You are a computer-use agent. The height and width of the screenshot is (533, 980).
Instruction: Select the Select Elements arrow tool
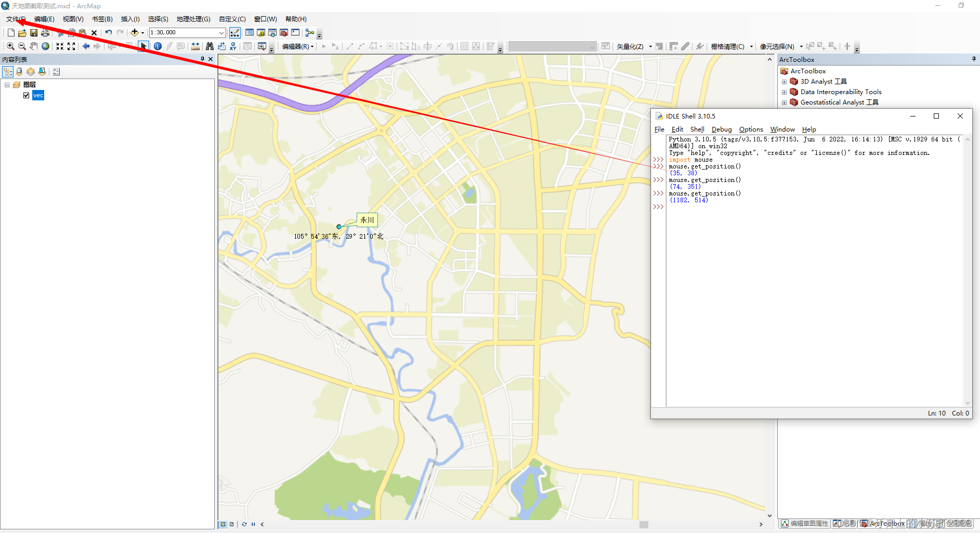[x=143, y=46]
